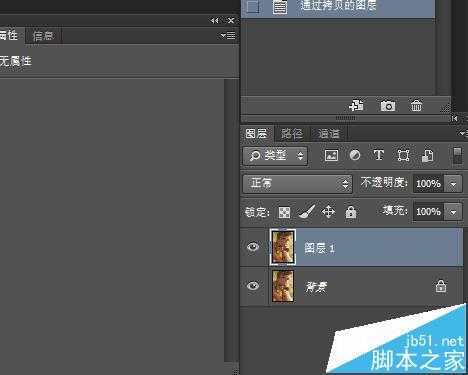Open 类型 layer filter dropdown

coord(275,156)
